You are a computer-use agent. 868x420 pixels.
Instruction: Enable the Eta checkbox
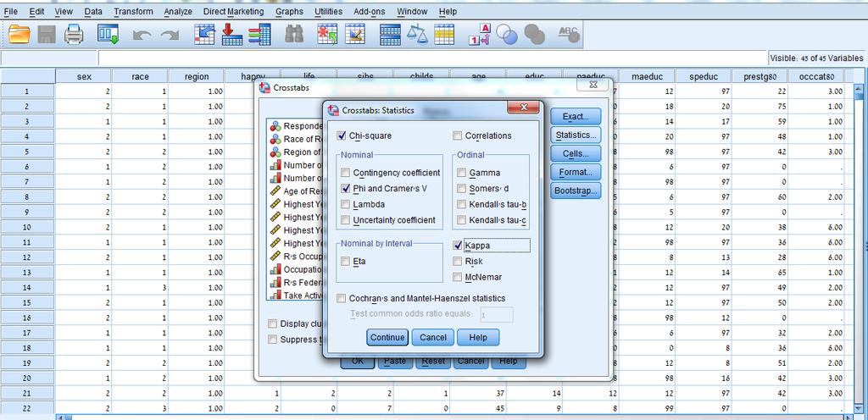[346, 261]
